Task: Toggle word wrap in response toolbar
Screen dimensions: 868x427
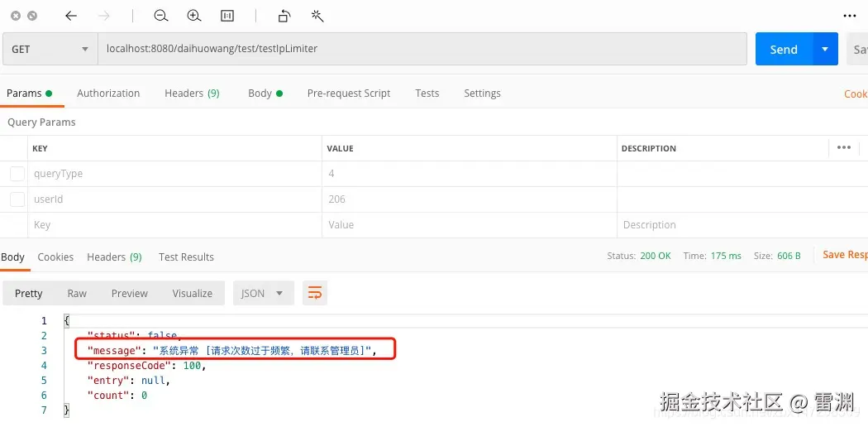Action: point(314,293)
